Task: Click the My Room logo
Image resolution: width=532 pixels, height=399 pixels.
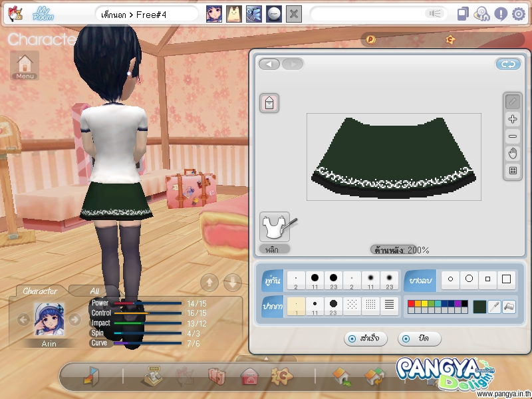Action: coord(43,14)
